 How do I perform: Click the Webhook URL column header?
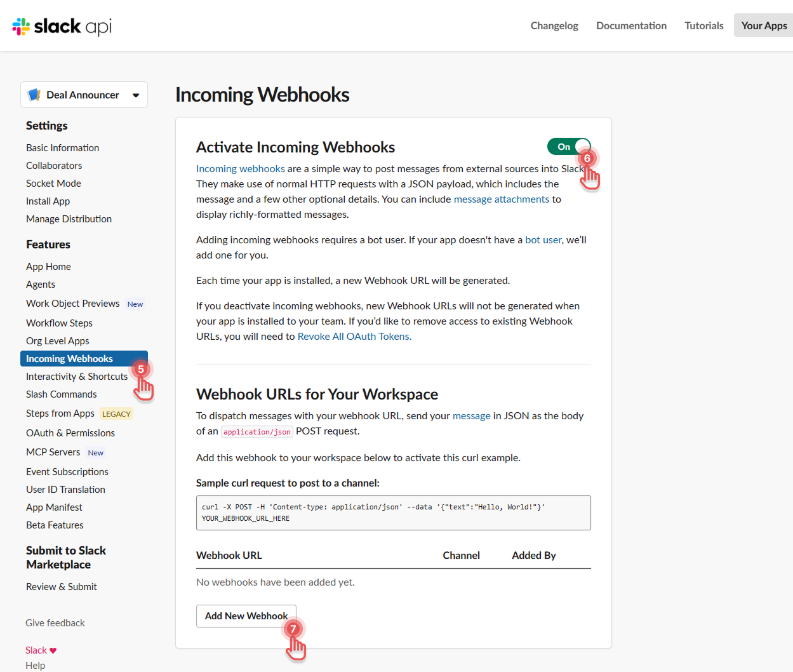[229, 555]
